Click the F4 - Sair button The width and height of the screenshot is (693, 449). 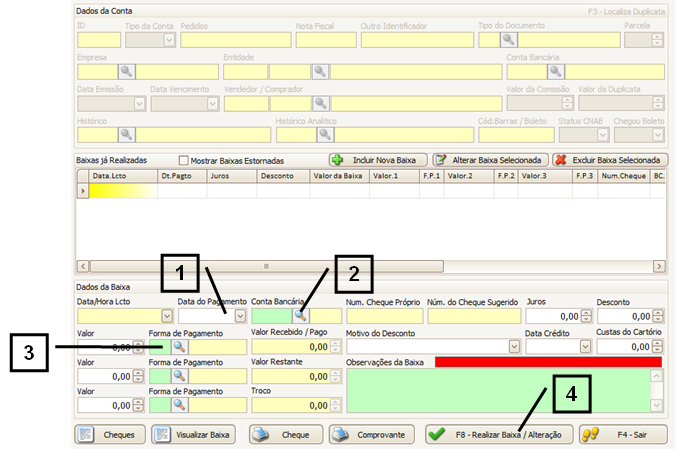tap(622, 435)
